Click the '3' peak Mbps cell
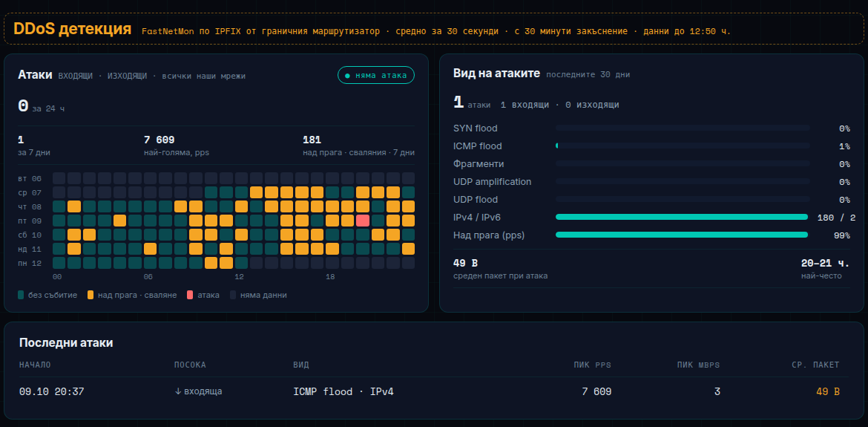The width and height of the screenshot is (868, 427). 717,391
